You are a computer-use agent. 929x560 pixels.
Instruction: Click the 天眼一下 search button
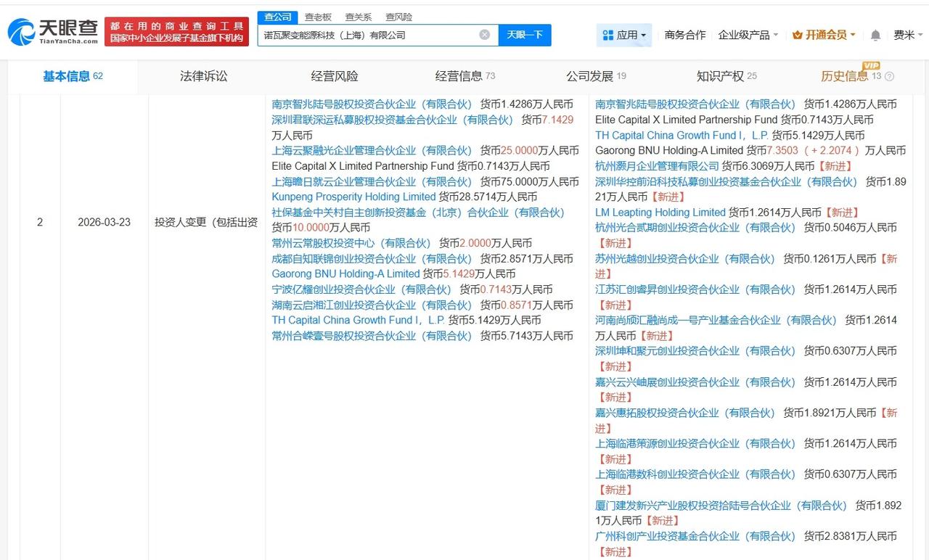coord(525,34)
